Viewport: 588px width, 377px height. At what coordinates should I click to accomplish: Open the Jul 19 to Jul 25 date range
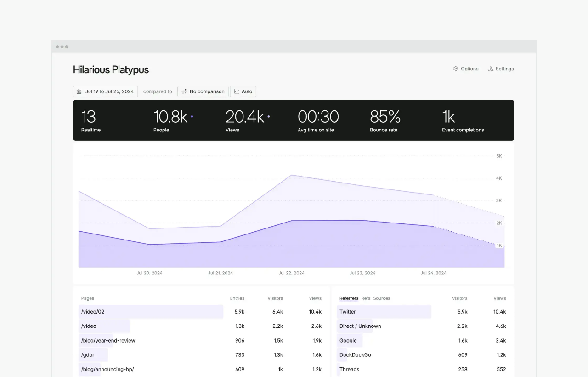pos(105,91)
